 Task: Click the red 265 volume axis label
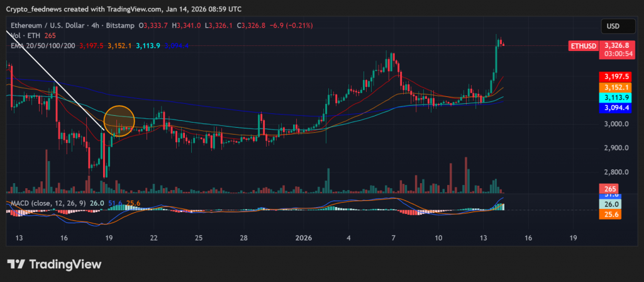click(x=609, y=189)
